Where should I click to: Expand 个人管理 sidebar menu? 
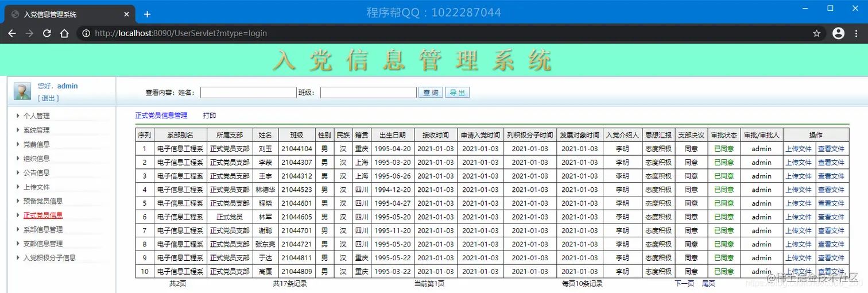tap(36, 116)
